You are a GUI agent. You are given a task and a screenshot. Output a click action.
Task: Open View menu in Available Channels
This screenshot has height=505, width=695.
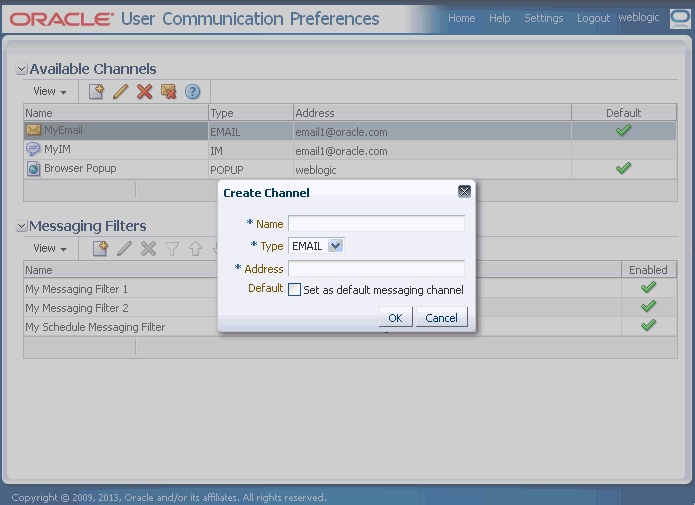click(x=50, y=91)
